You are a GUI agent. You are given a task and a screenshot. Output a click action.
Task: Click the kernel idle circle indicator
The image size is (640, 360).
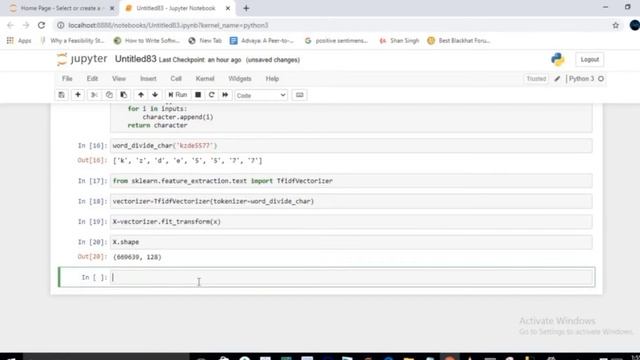pos(601,79)
